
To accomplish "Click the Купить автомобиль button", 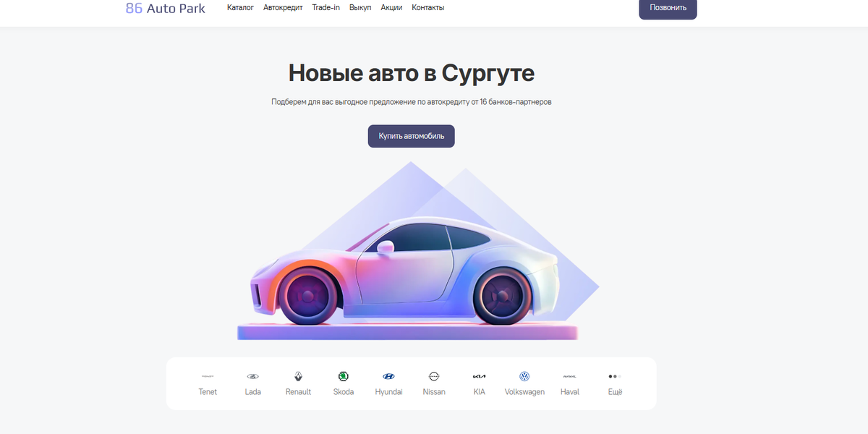I will pyautogui.click(x=411, y=136).
